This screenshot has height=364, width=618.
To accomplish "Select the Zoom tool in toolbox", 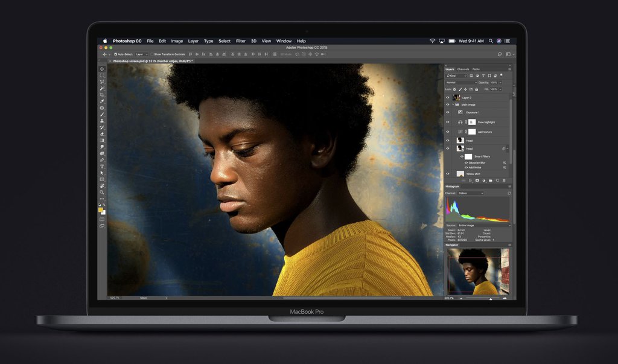I will (102, 193).
